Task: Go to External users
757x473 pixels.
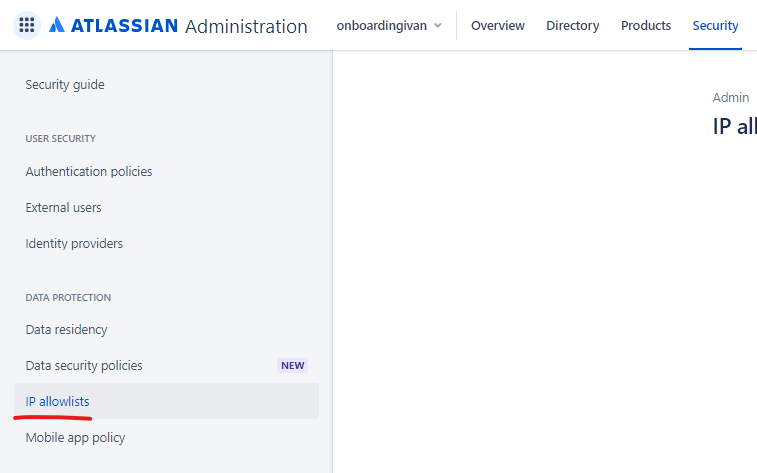Action: [63, 208]
